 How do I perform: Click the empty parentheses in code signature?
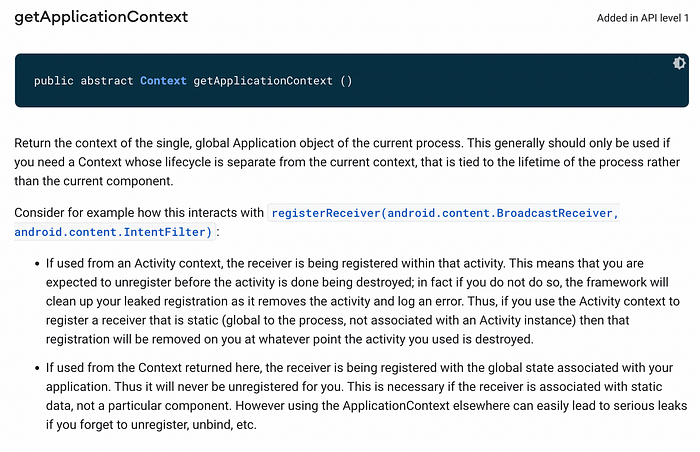point(346,80)
